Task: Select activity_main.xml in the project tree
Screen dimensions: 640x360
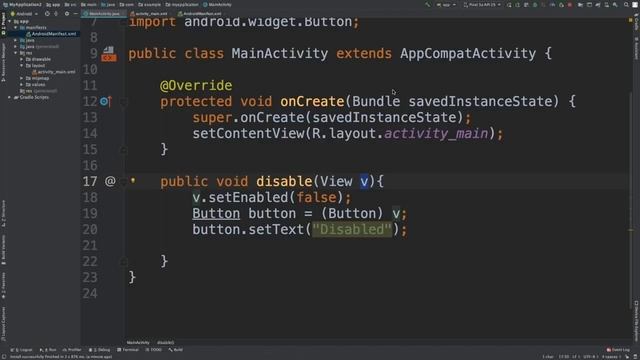Action: click(54, 72)
